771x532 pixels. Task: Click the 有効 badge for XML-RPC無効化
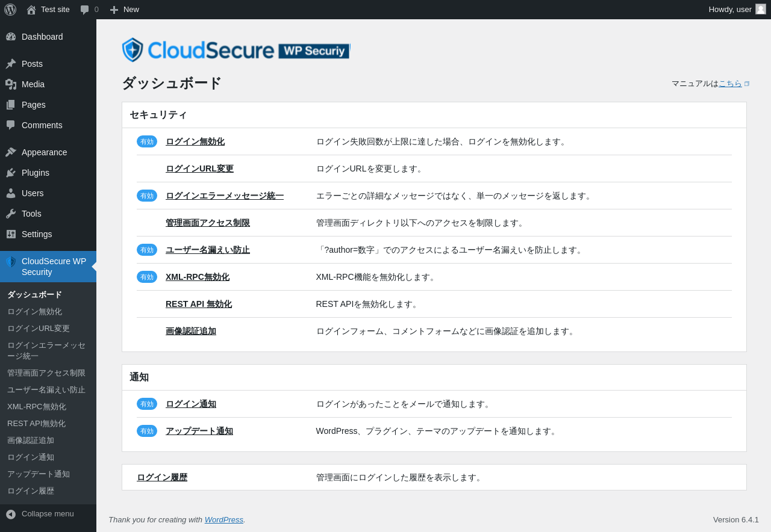click(147, 277)
